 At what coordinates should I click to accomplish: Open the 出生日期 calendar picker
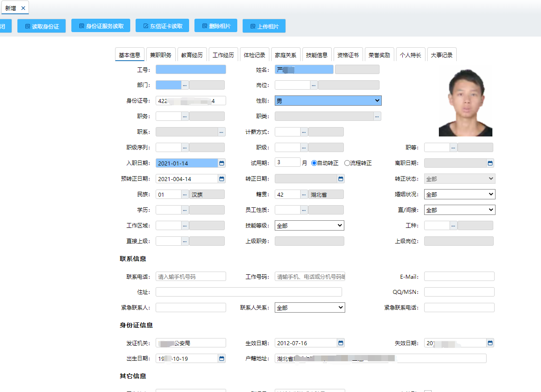[x=222, y=358]
